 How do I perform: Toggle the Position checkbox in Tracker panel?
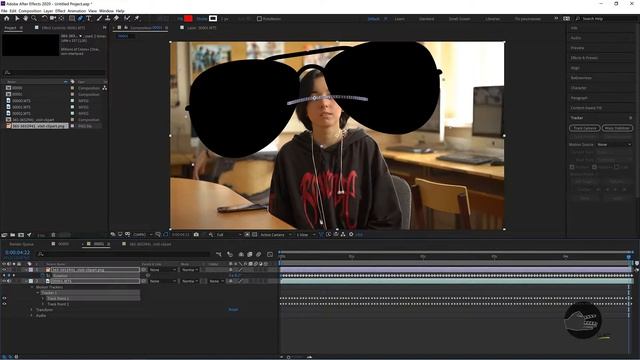click(x=572, y=167)
